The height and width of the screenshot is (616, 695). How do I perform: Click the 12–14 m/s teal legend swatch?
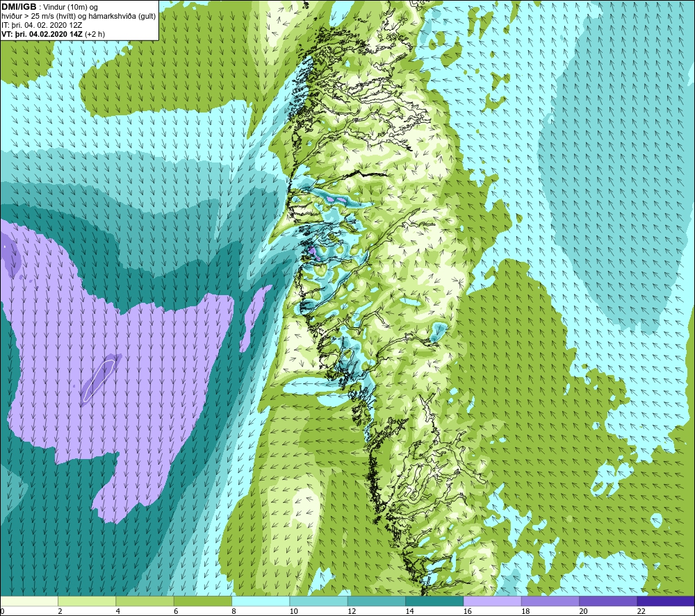click(376, 601)
